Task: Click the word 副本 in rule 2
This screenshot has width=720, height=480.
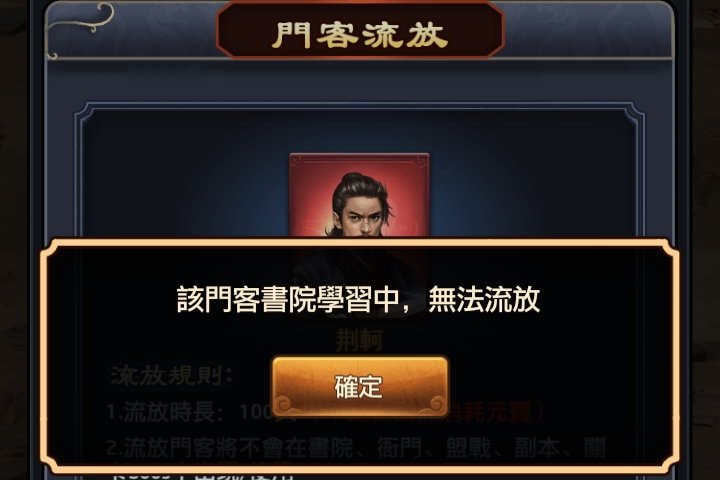Action: pyautogui.click(x=537, y=448)
